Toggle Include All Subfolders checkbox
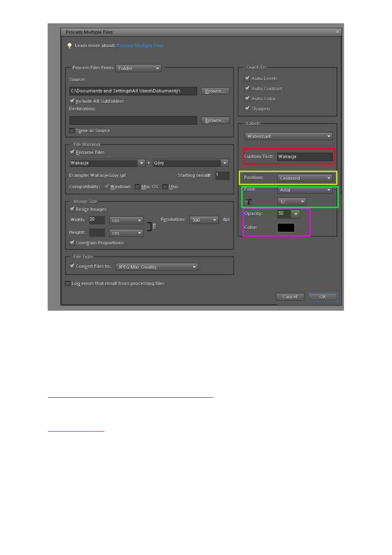Image resolution: width=392 pixels, height=555 pixels. (72, 101)
